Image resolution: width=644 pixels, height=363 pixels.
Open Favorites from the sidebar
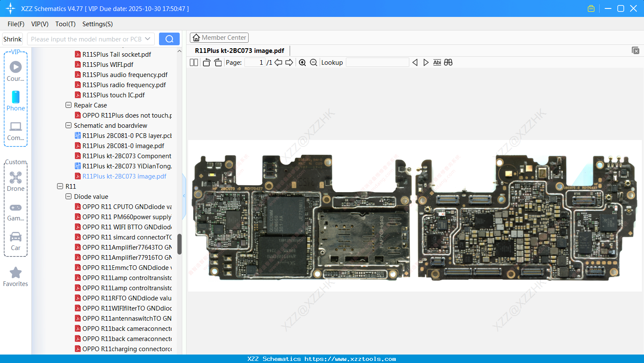(x=16, y=277)
